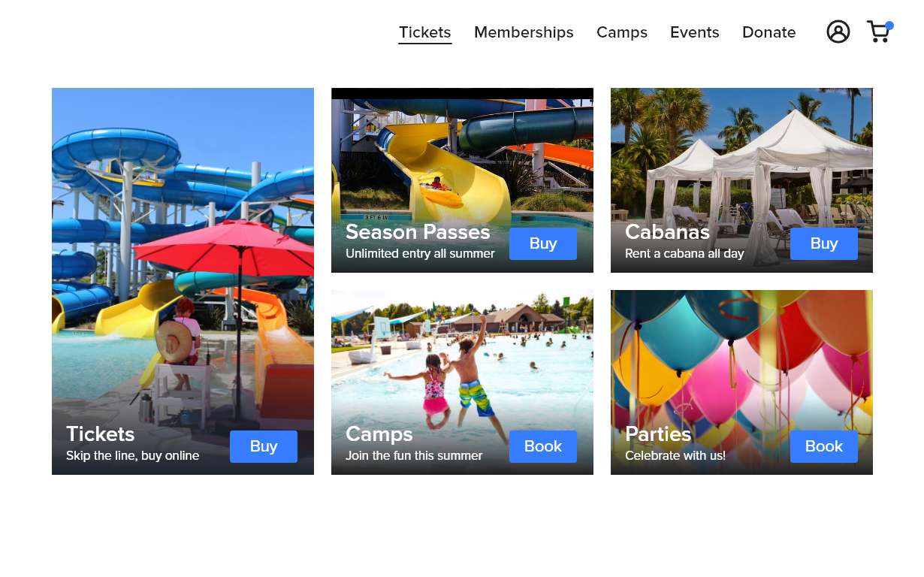This screenshot has height=577, width=924.
Task: Select Events in the top navigation
Action: click(695, 32)
